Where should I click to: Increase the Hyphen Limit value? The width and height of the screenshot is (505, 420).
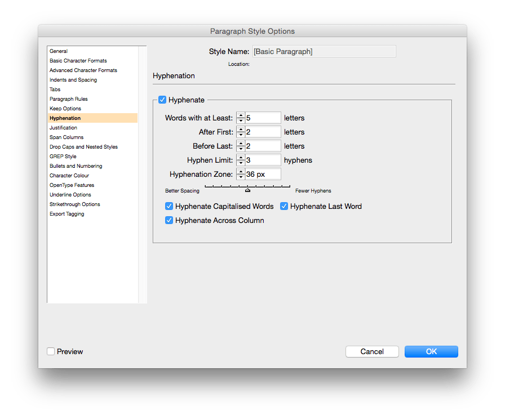coord(241,158)
